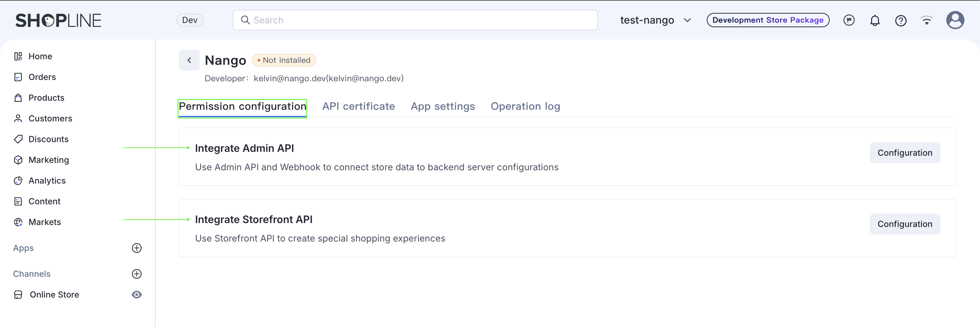Expand the test-nango store dropdown

click(x=656, y=20)
